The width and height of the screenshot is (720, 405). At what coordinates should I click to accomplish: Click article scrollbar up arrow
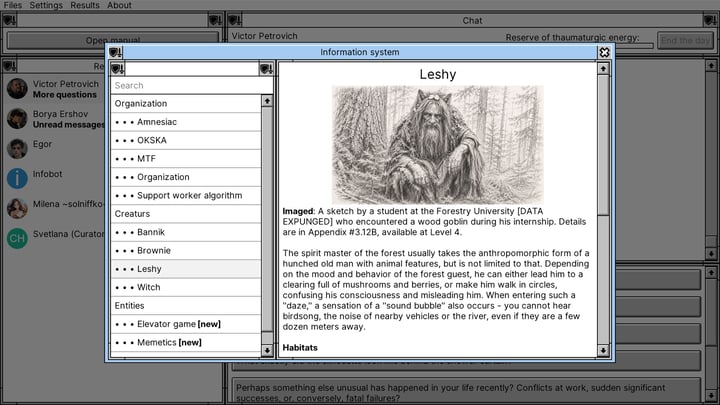(x=603, y=69)
